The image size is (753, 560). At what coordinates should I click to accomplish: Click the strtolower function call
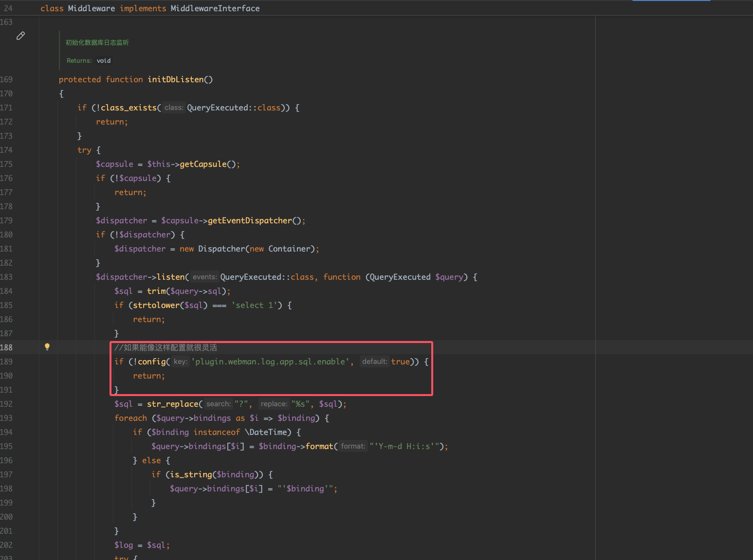pyautogui.click(x=156, y=305)
